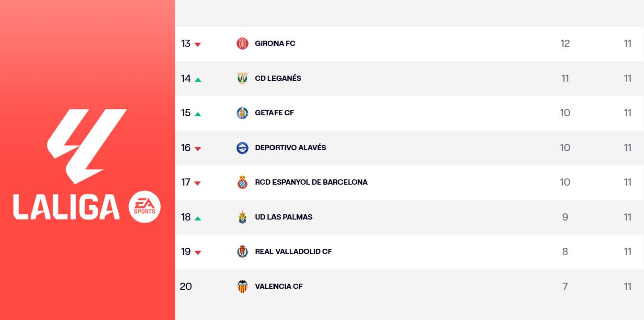Click the Girona FC club crest
The height and width of the screenshot is (320, 644).
(x=243, y=44)
